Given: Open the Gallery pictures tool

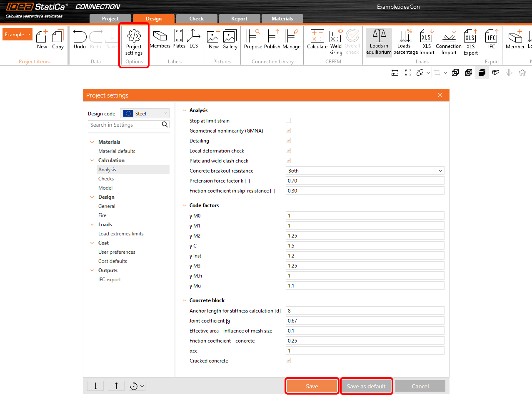Looking at the screenshot, I should coord(230,40).
